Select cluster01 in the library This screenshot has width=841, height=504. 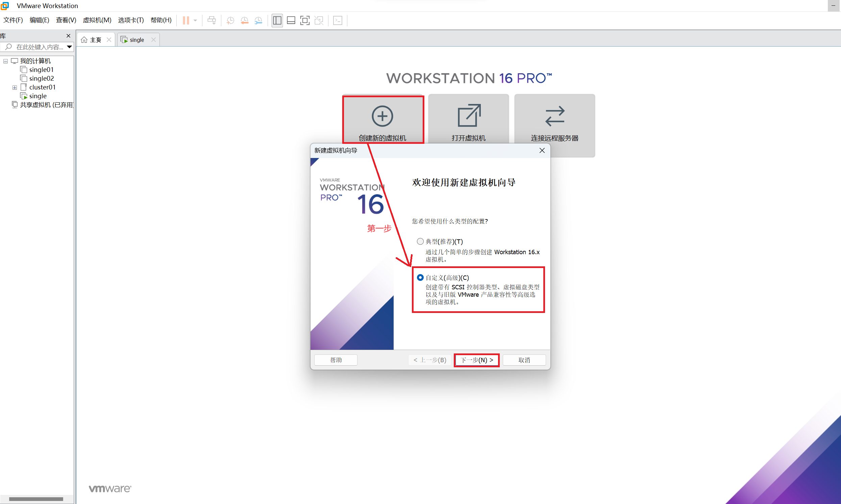point(42,87)
